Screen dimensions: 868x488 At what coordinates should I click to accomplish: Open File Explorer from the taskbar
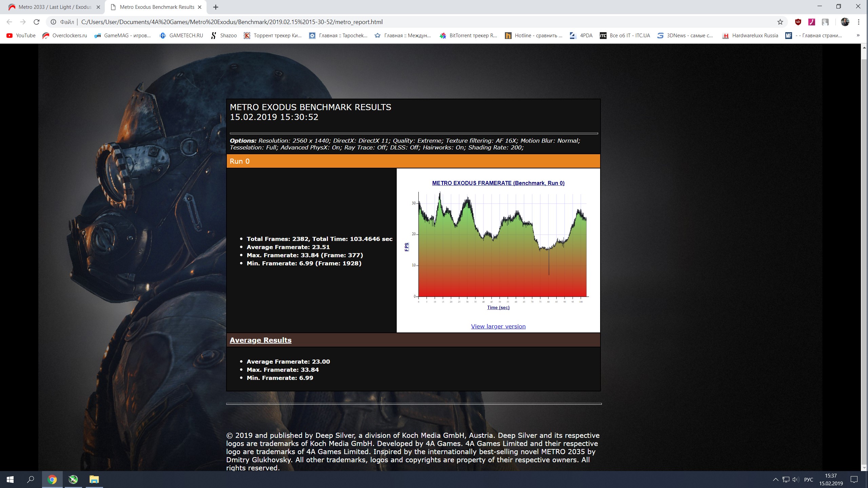94,480
